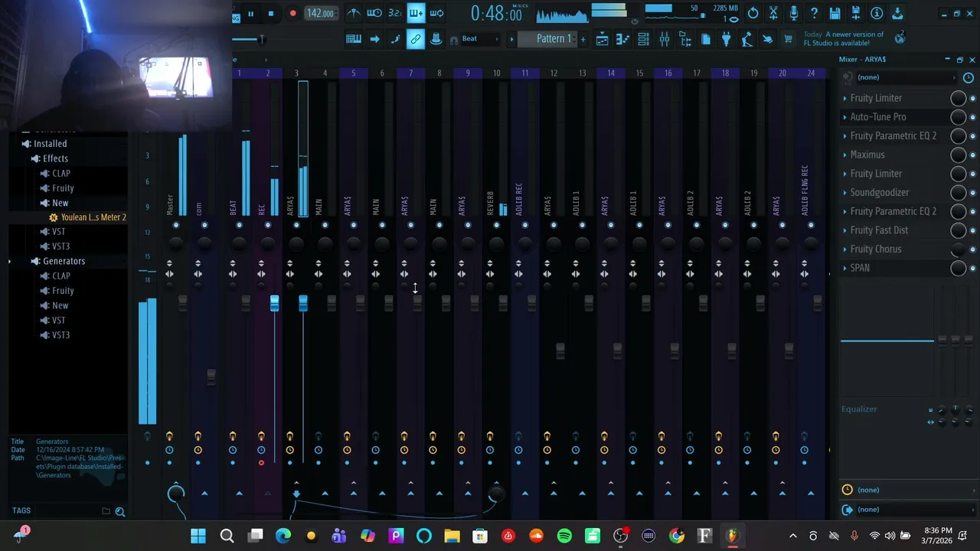Viewport: 980px width, 551px height.
Task: Stop playback with the stop button
Action: point(270,14)
